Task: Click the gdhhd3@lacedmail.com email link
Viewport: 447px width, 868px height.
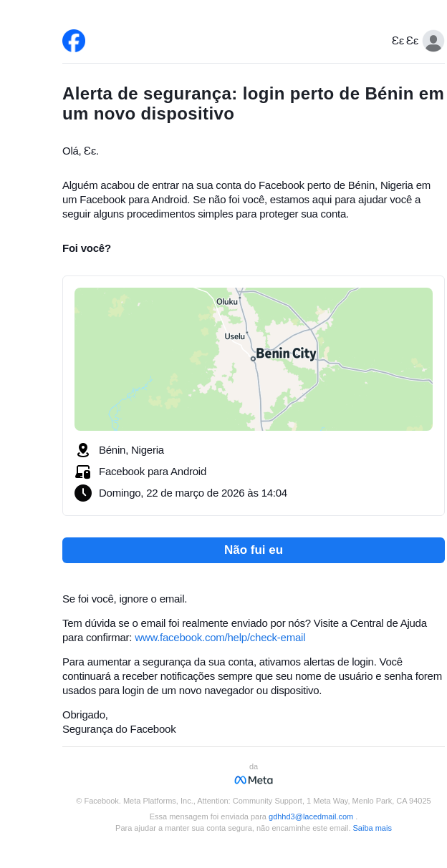Action: click(311, 816)
